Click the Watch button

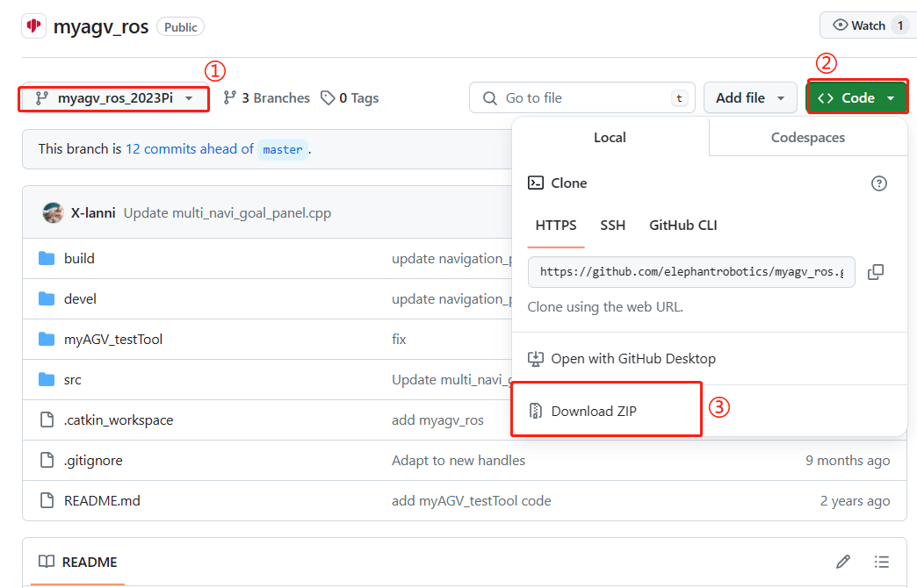pyautogui.click(x=868, y=25)
